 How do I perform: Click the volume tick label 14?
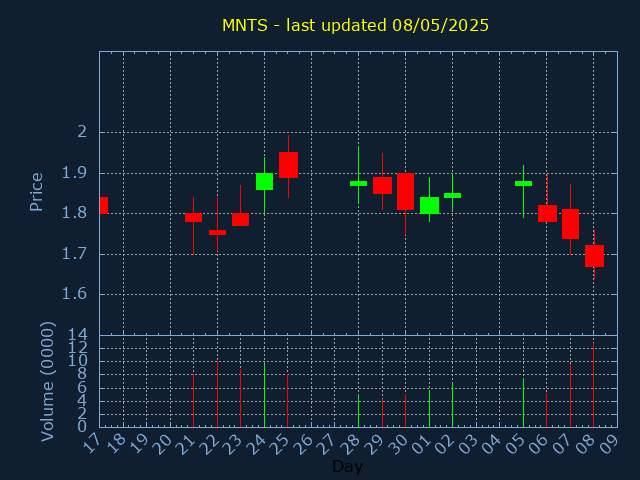(77, 335)
